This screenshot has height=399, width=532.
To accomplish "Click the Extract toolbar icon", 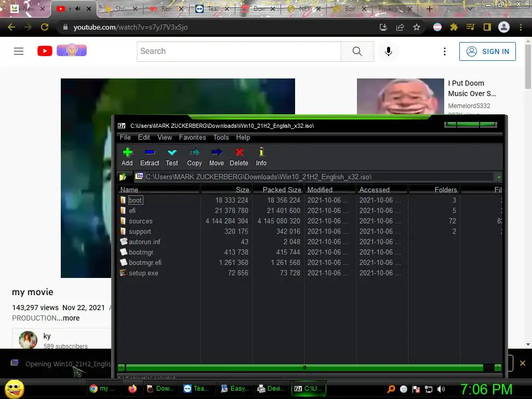I will (x=150, y=157).
